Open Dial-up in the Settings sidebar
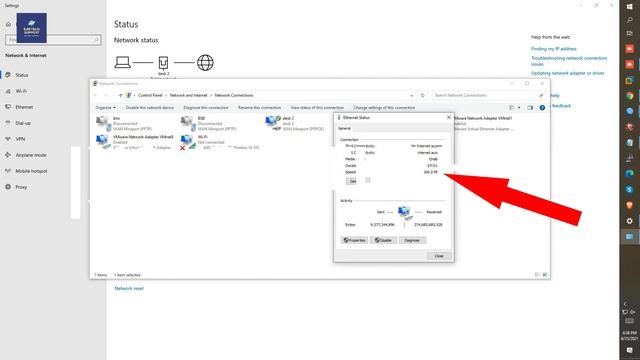640x360 pixels. [x=23, y=123]
